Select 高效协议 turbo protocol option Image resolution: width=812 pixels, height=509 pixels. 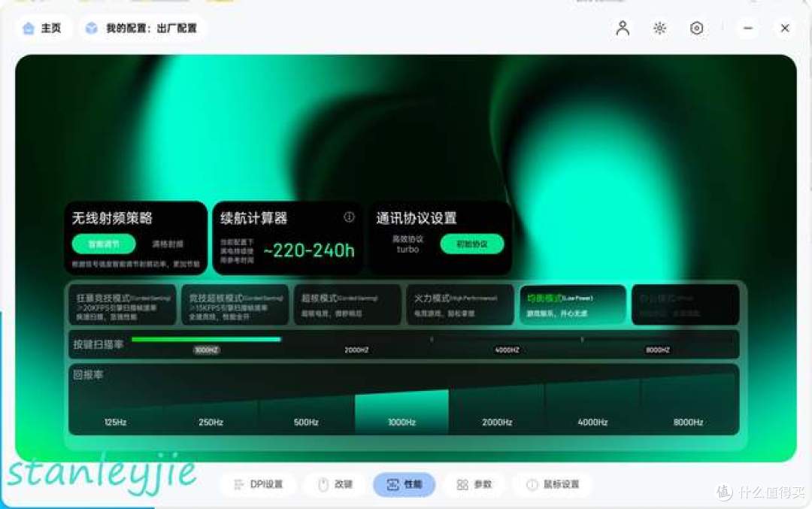tap(408, 244)
